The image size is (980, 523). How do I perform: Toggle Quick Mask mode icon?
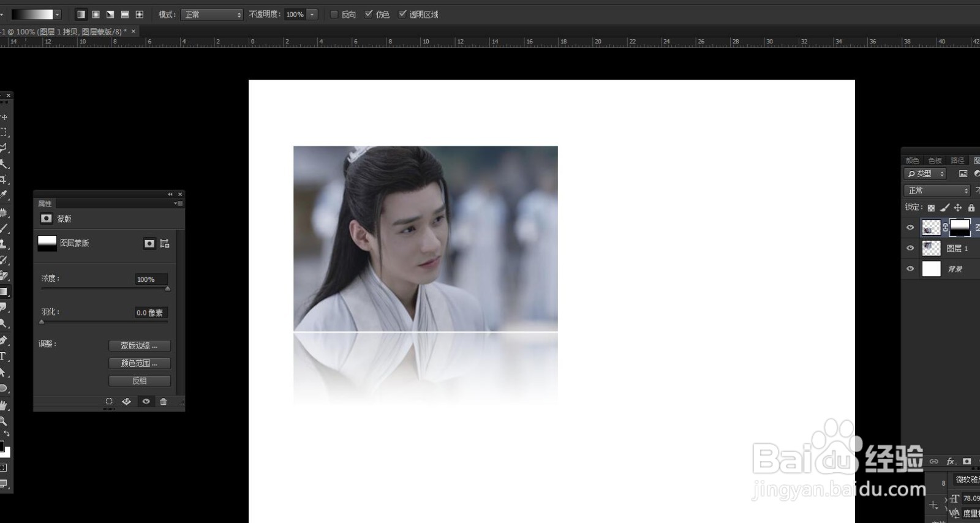coord(3,468)
